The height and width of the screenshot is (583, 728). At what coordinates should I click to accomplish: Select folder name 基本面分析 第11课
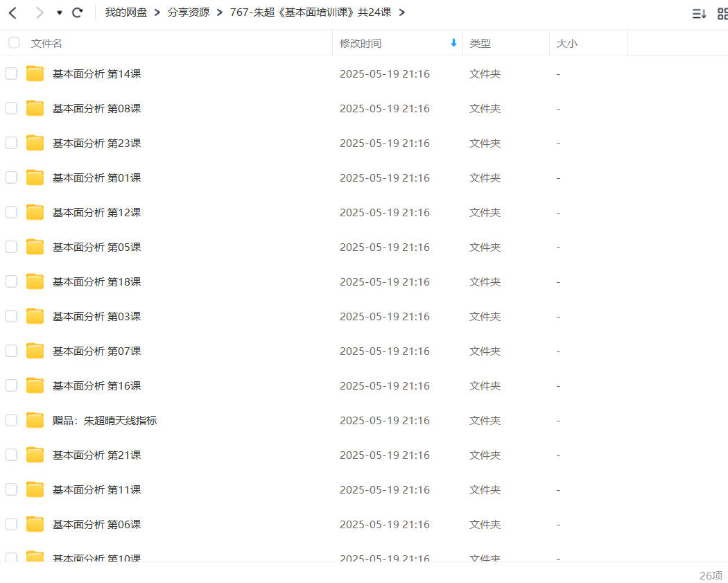(96, 489)
